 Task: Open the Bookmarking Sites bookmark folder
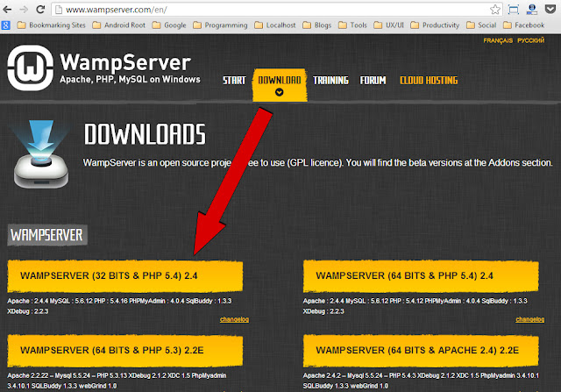pyautogui.click(x=52, y=25)
